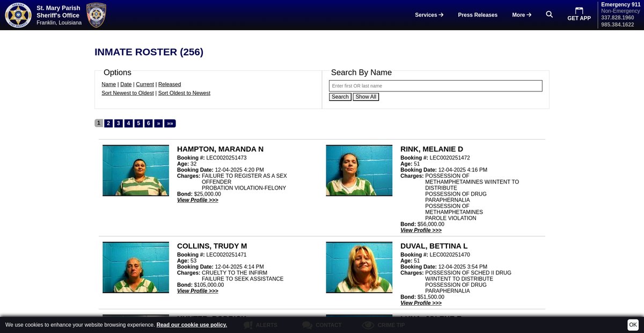Focus the name search input field

pyautogui.click(x=436, y=86)
